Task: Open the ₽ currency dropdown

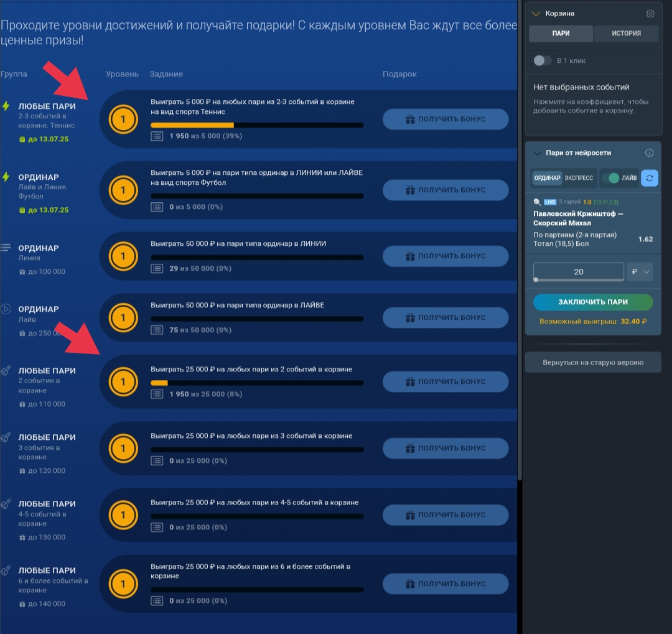Action: (x=640, y=272)
